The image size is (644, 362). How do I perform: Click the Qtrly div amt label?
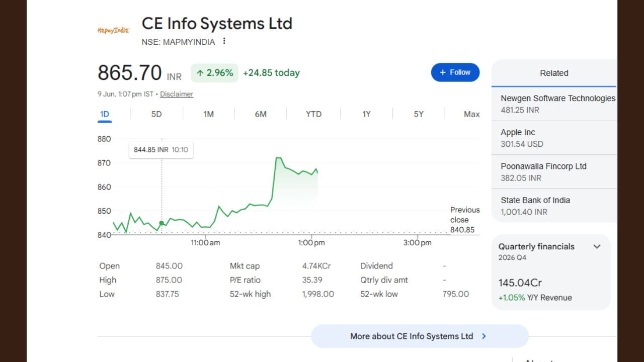tap(384, 280)
